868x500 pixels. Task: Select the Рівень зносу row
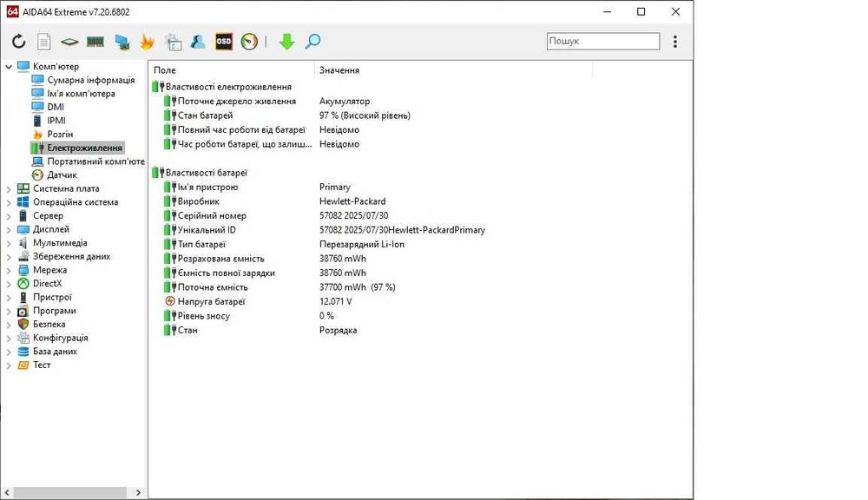[203, 316]
